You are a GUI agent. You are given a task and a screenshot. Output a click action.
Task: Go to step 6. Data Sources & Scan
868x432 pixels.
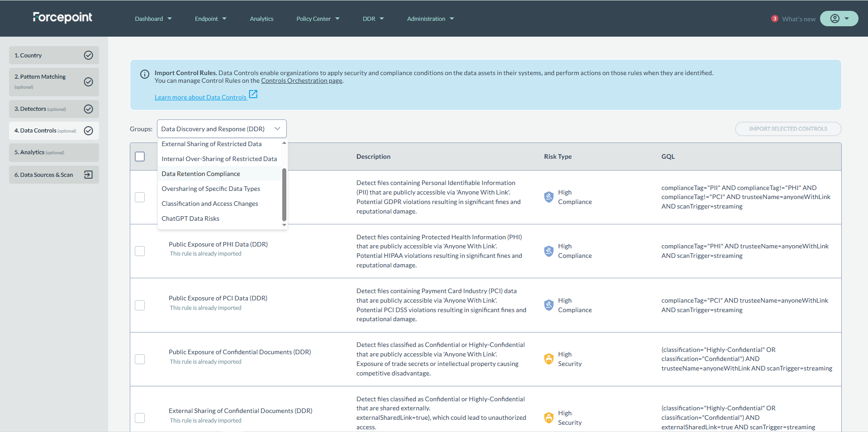click(x=54, y=175)
